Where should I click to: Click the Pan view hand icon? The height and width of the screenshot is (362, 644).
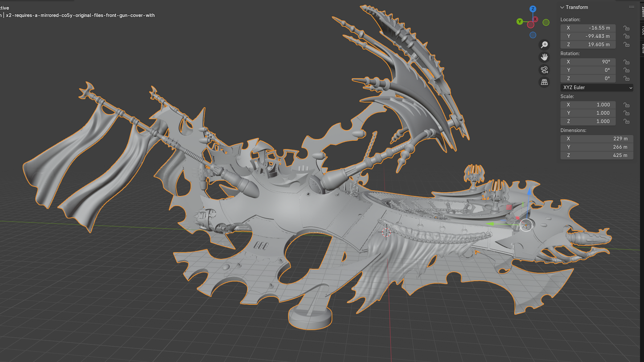point(544,57)
